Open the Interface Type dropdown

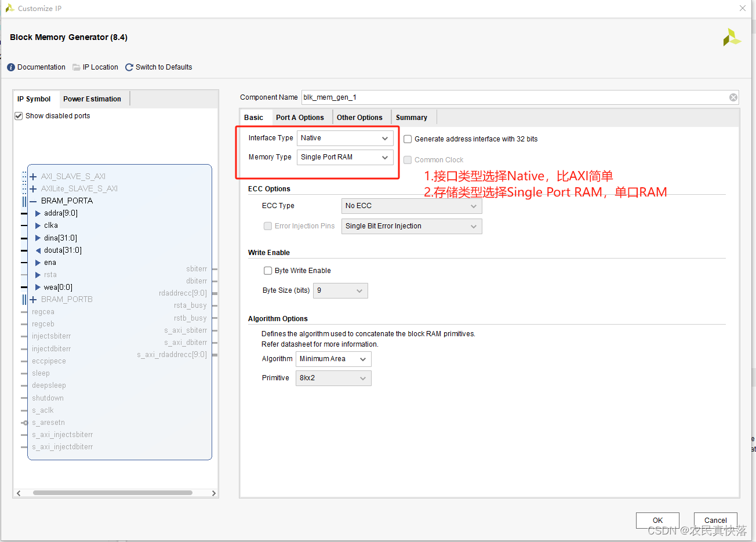(345, 138)
